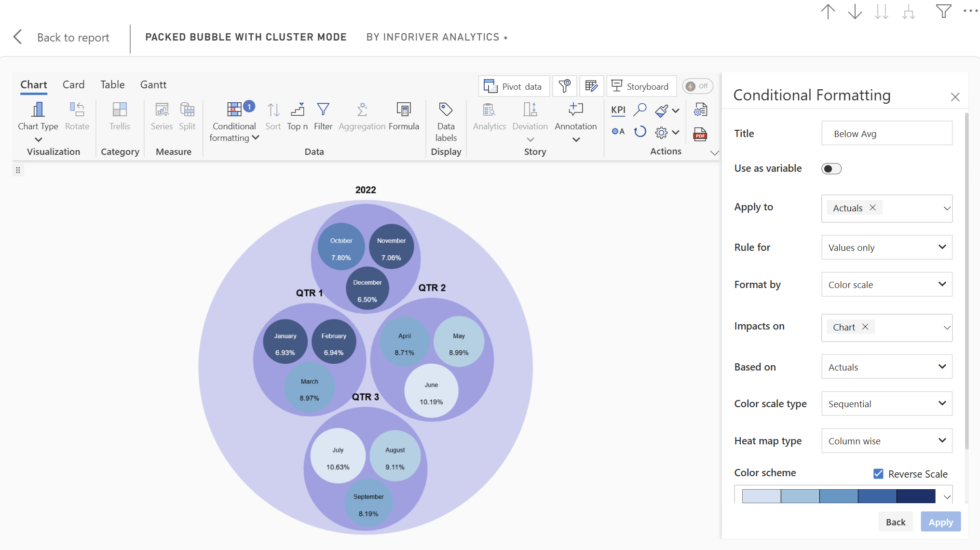Expand the Color scale type dropdown
Screen dimensions: 980x550
pyautogui.click(x=886, y=404)
